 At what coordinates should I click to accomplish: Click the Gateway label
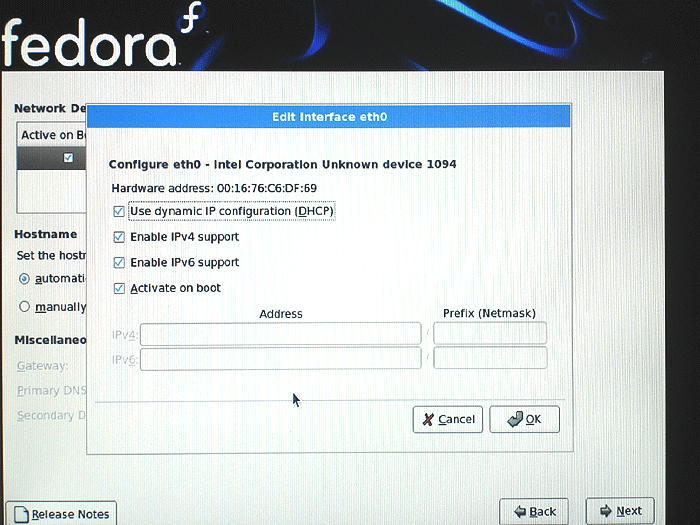pyautogui.click(x=43, y=366)
